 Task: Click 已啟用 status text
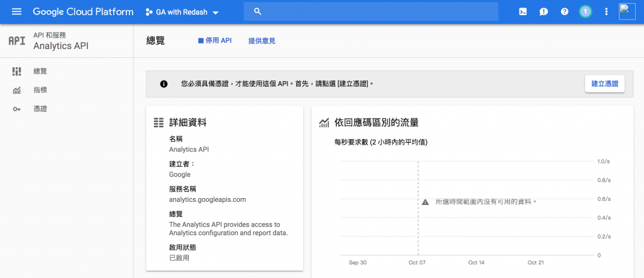point(179,258)
